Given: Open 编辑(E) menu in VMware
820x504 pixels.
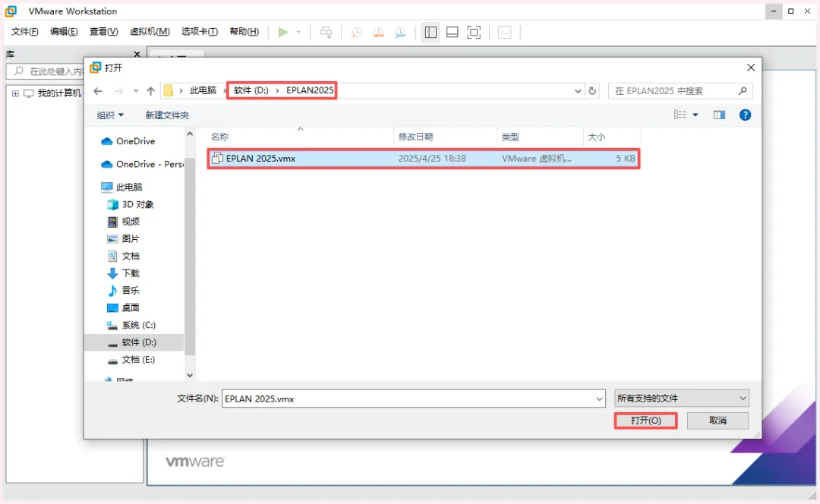Looking at the screenshot, I should pos(64,32).
